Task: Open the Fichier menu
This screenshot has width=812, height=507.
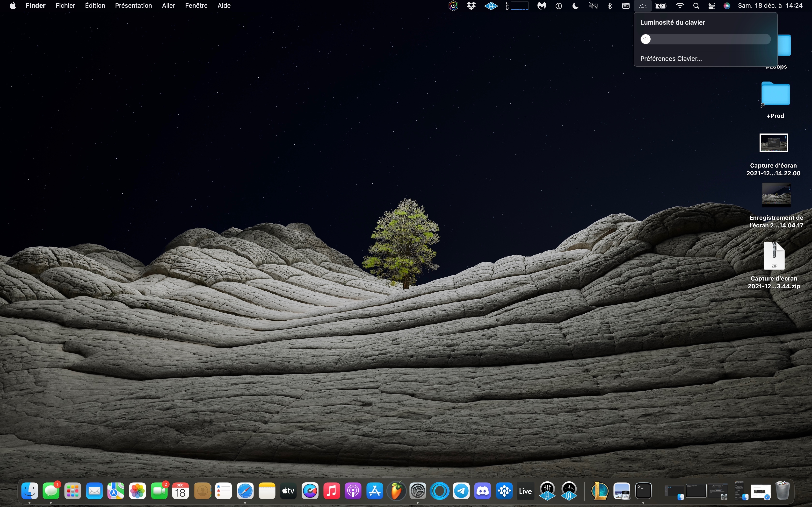Action: click(65, 6)
